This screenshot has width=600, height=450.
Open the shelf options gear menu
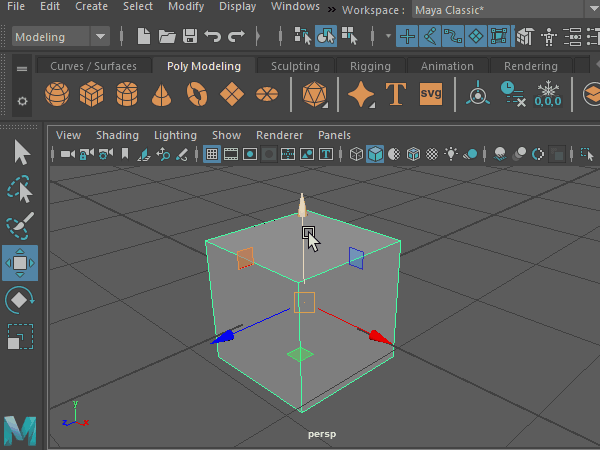[21, 103]
